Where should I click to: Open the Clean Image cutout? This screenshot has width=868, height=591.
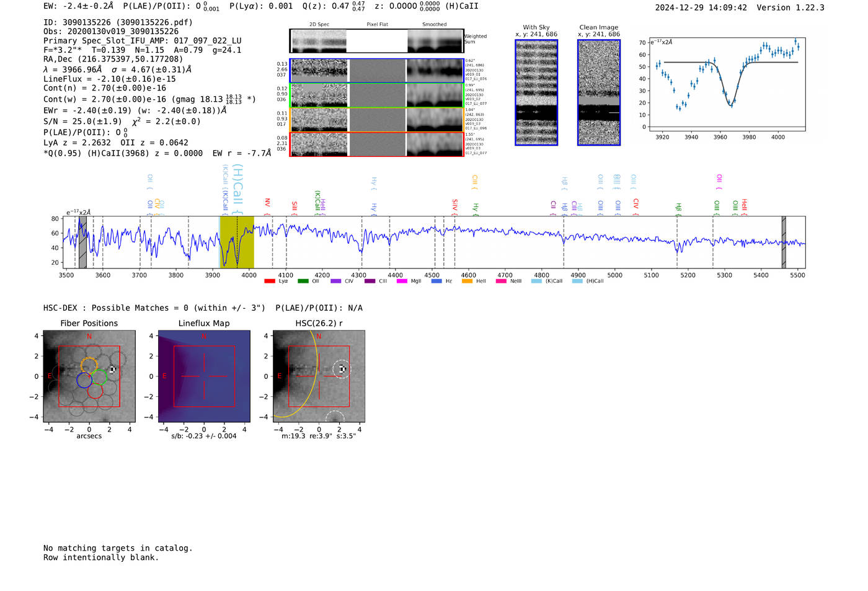(599, 92)
